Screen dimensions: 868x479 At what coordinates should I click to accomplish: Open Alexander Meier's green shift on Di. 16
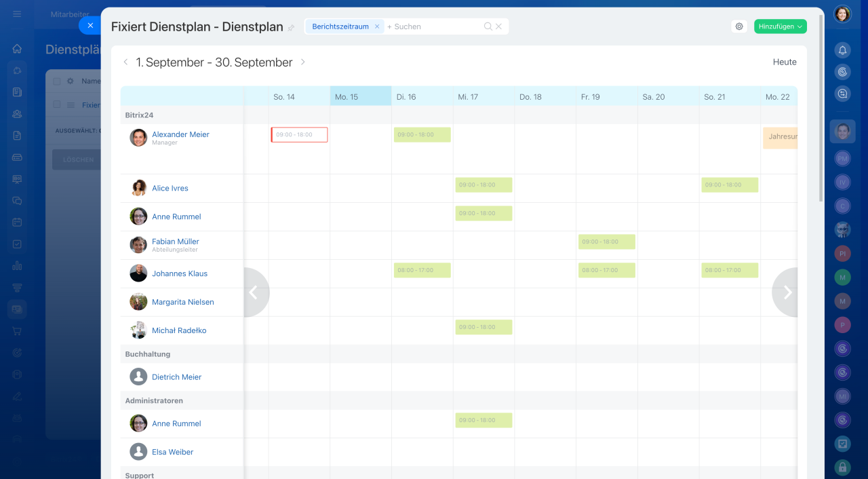click(x=422, y=134)
